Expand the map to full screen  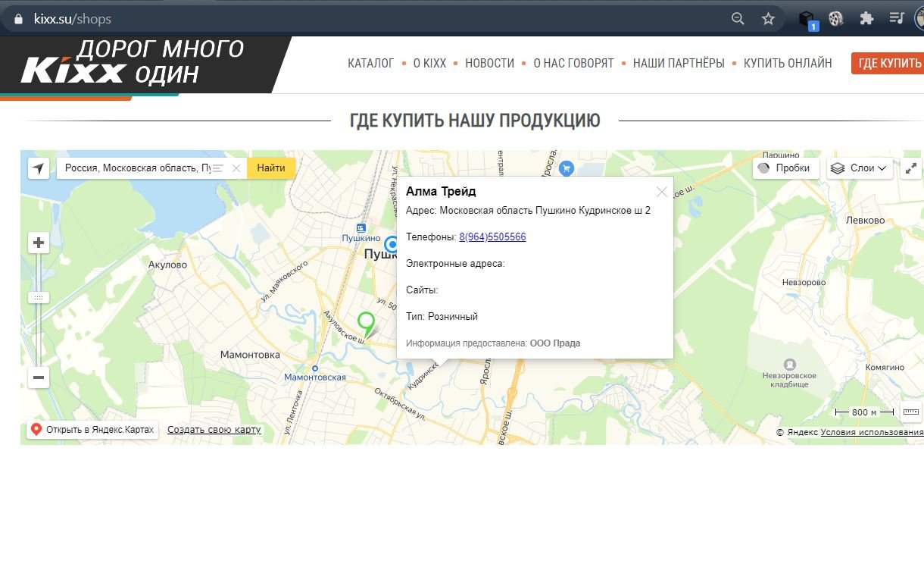pos(911,168)
